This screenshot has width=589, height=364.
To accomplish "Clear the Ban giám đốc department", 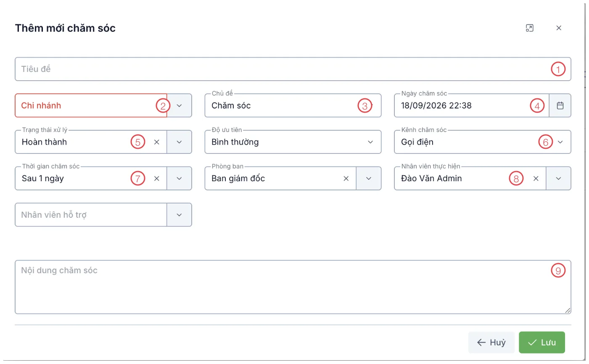I will (x=346, y=179).
